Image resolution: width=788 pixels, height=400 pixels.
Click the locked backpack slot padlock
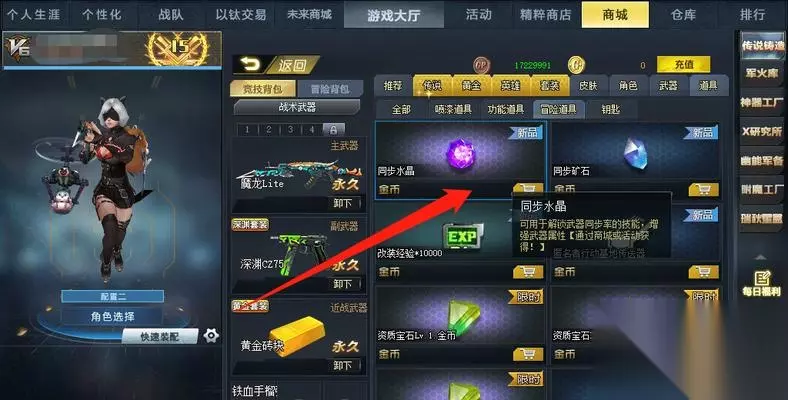pos(333,129)
